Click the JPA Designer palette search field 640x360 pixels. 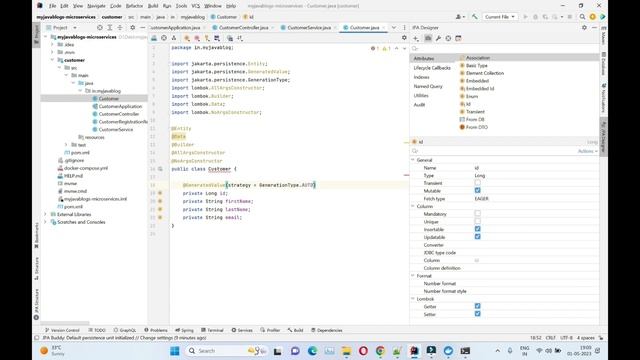pos(504,49)
